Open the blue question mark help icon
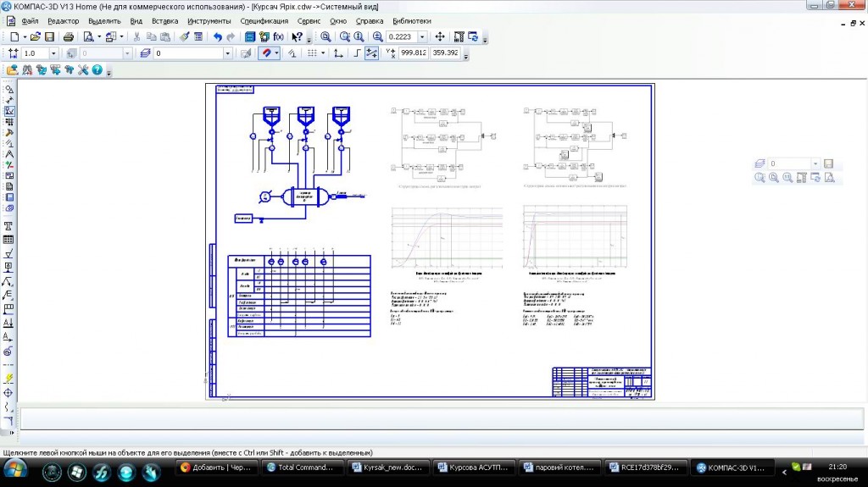 click(97, 69)
